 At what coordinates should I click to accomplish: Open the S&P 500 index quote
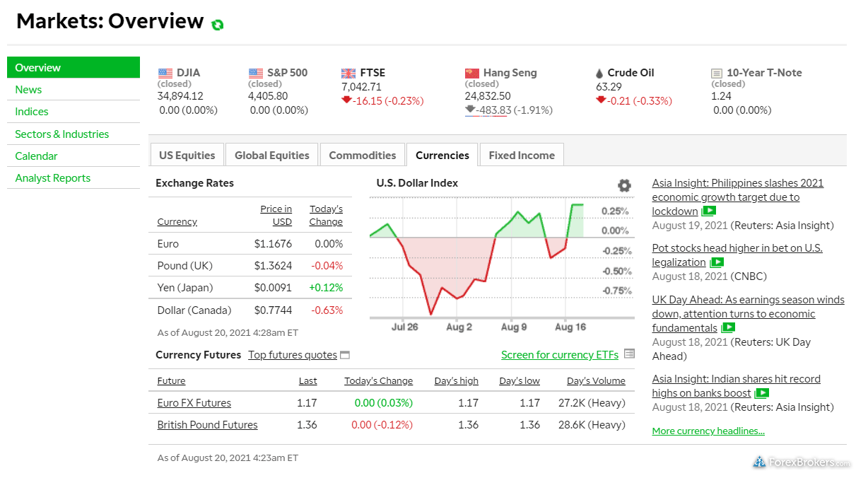click(x=287, y=72)
